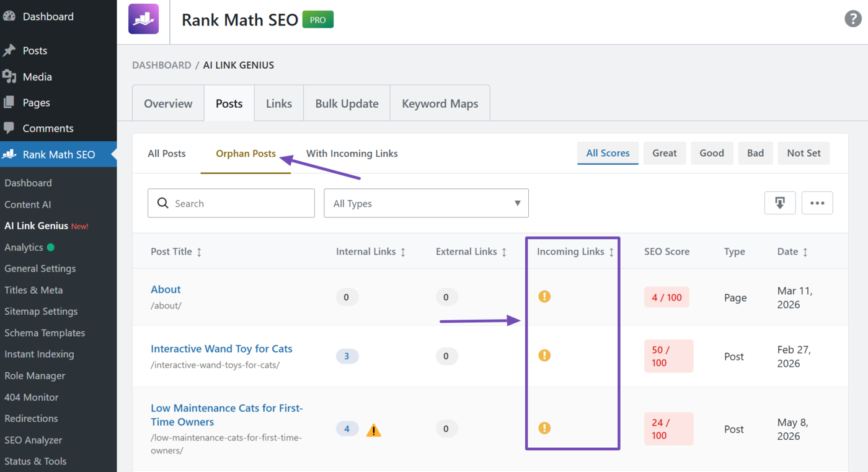Viewport: 868px width, 472px height.
Task: Filter posts by Bad score
Action: [756, 153]
